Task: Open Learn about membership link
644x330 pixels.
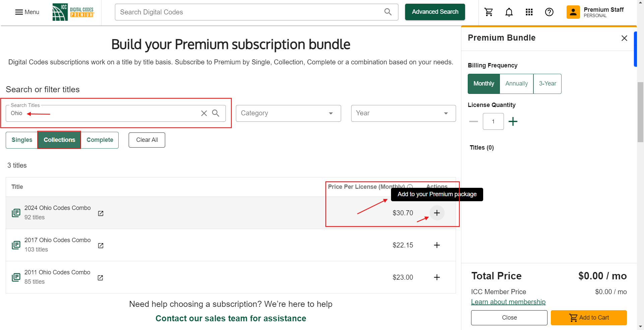Action: pos(508,302)
